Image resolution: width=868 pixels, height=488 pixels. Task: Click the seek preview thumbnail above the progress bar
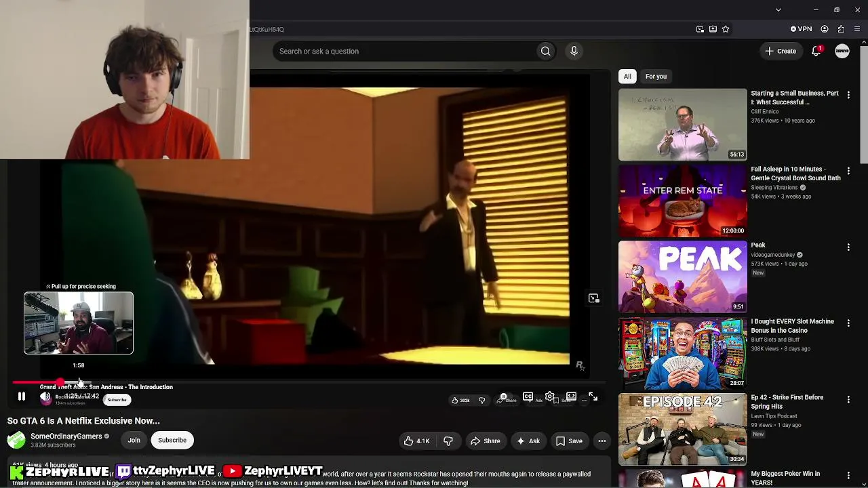(x=79, y=323)
